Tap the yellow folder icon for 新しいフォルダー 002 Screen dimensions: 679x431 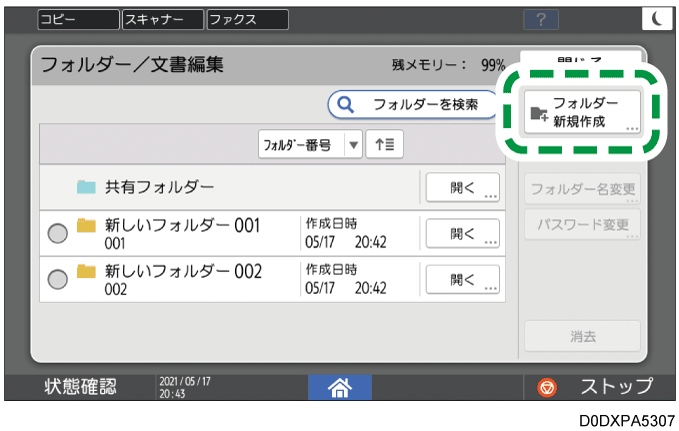pos(86,271)
